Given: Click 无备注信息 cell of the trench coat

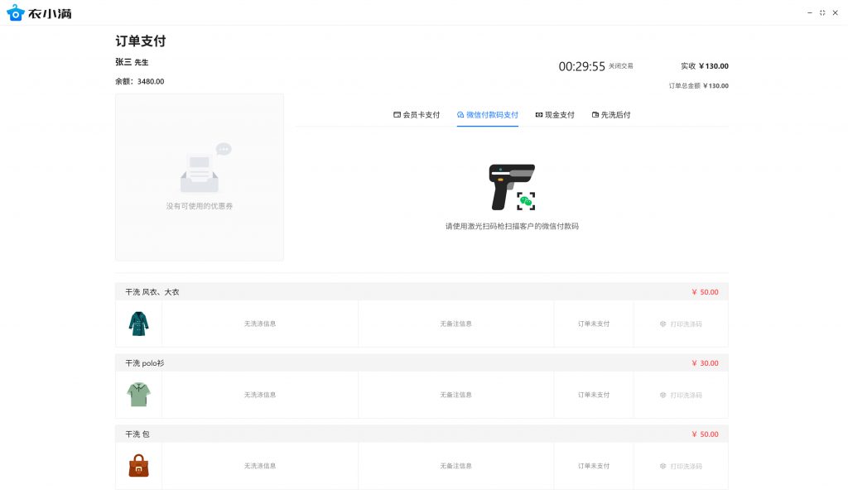Looking at the screenshot, I should (x=455, y=324).
